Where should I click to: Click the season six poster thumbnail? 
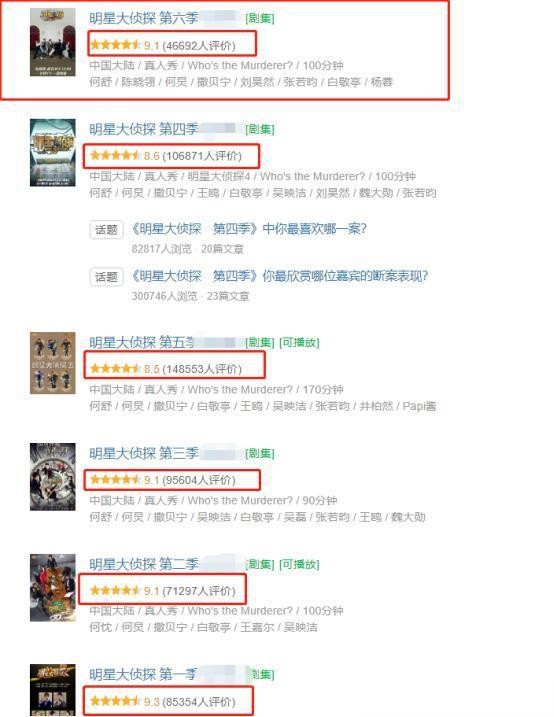[x=53, y=42]
